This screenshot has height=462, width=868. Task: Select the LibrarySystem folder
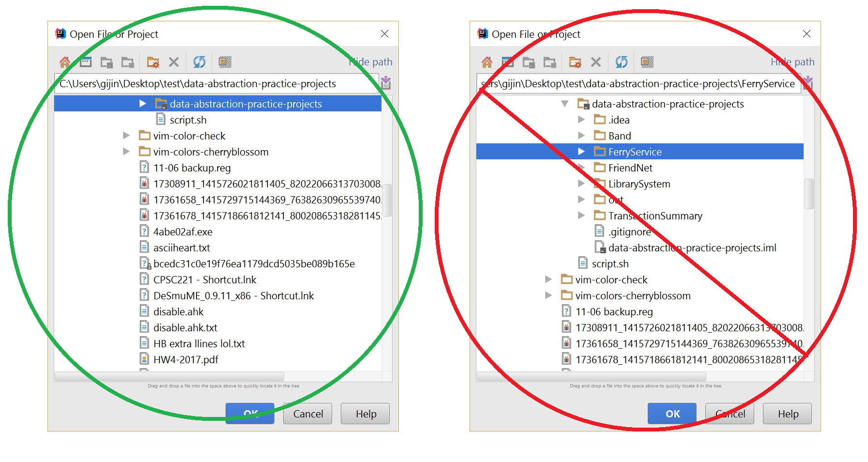[x=639, y=184]
